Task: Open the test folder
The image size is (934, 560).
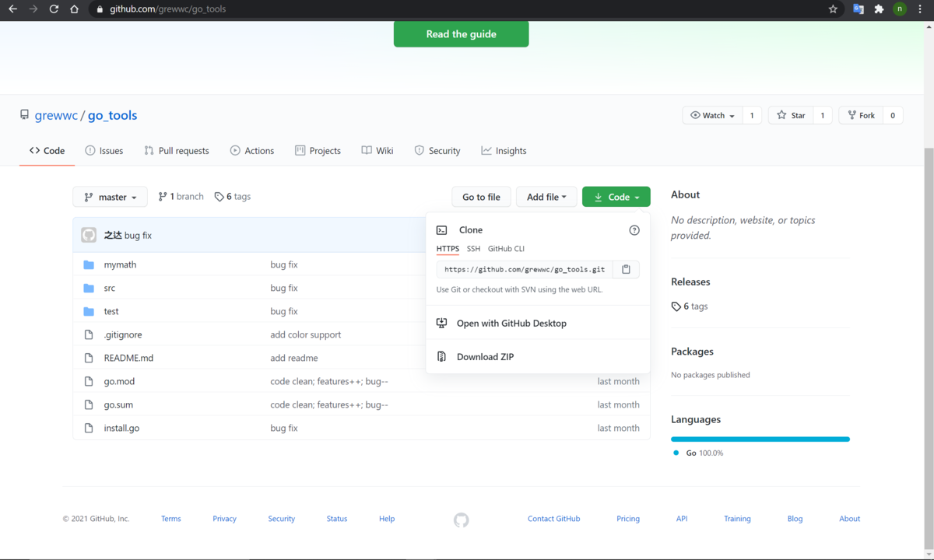Action: 111,311
